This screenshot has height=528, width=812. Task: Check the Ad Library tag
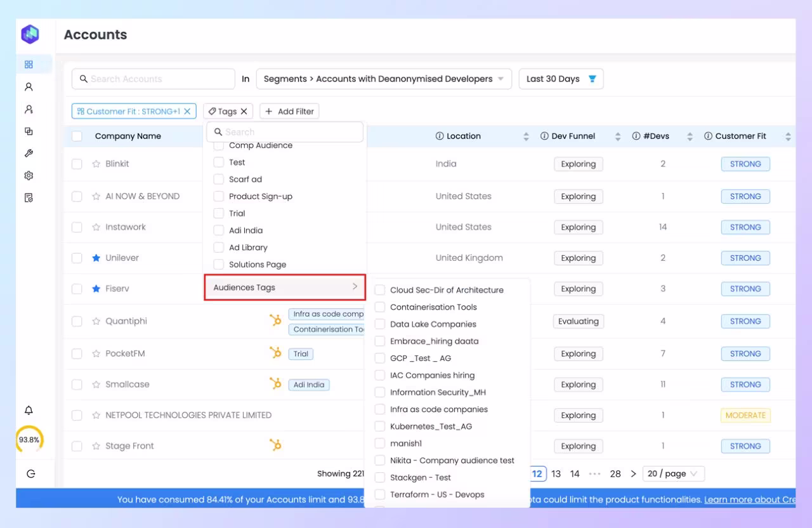[x=218, y=247]
